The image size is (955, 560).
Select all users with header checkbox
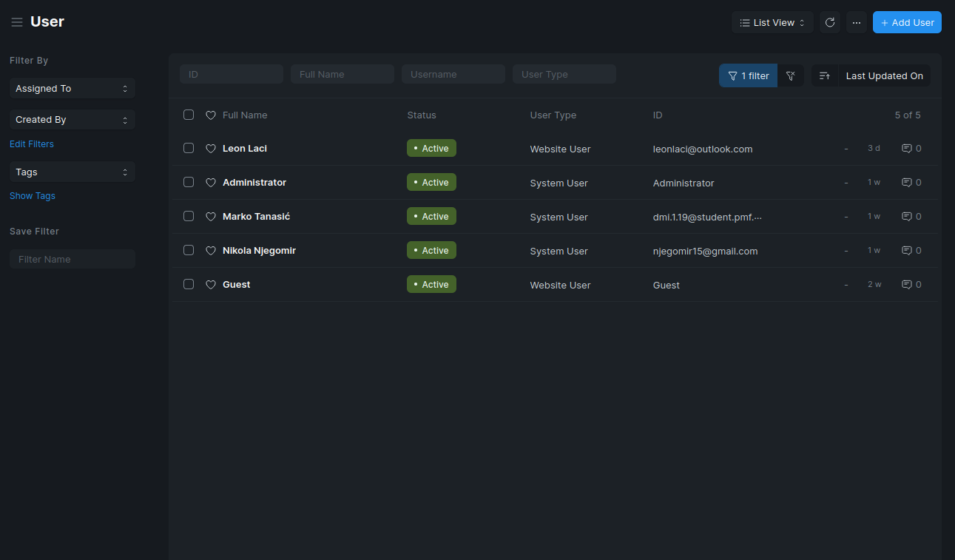coord(189,115)
